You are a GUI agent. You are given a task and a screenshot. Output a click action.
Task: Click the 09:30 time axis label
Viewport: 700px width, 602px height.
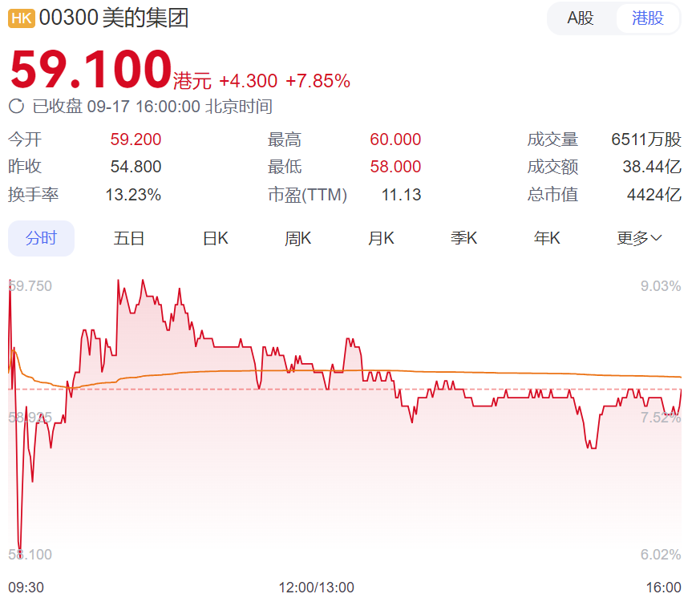(x=26, y=588)
